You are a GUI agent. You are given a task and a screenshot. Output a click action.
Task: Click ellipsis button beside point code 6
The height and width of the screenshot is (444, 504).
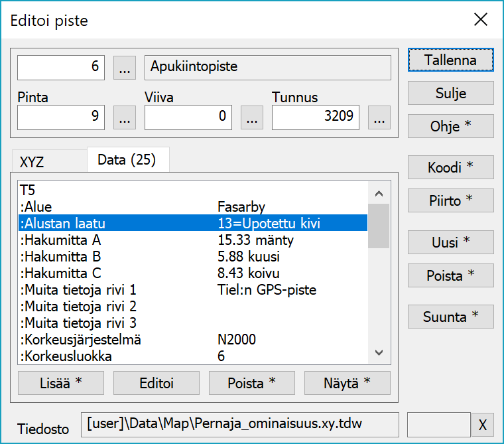tap(125, 68)
